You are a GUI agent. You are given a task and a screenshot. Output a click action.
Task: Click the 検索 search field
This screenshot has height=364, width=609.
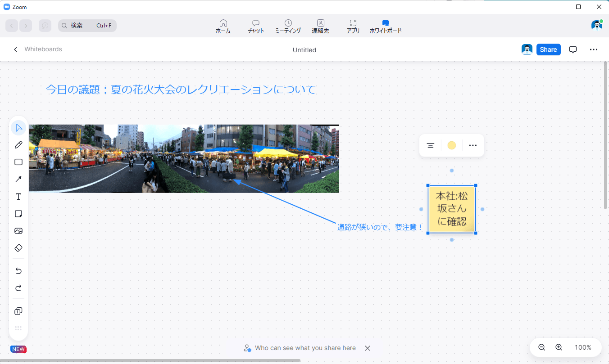point(87,26)
